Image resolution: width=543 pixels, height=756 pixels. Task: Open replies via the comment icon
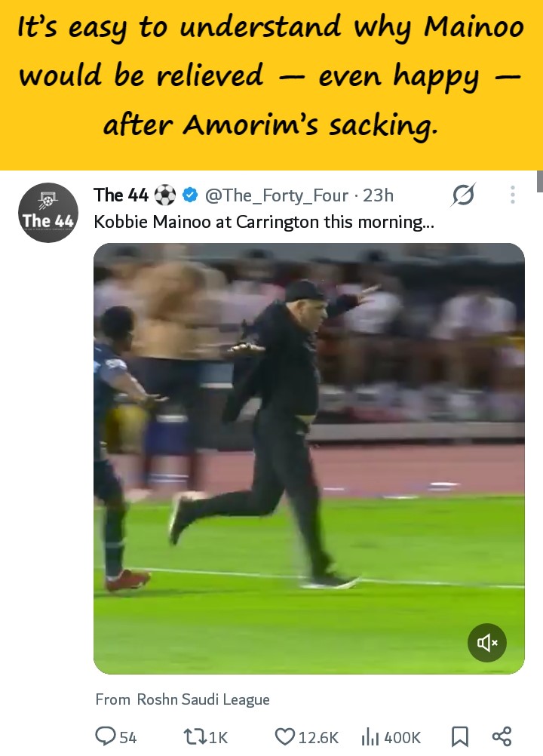coord(105,736)
